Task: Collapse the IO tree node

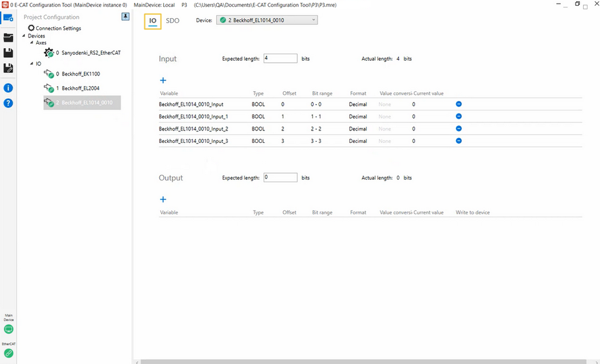Action: click(32, 64)
